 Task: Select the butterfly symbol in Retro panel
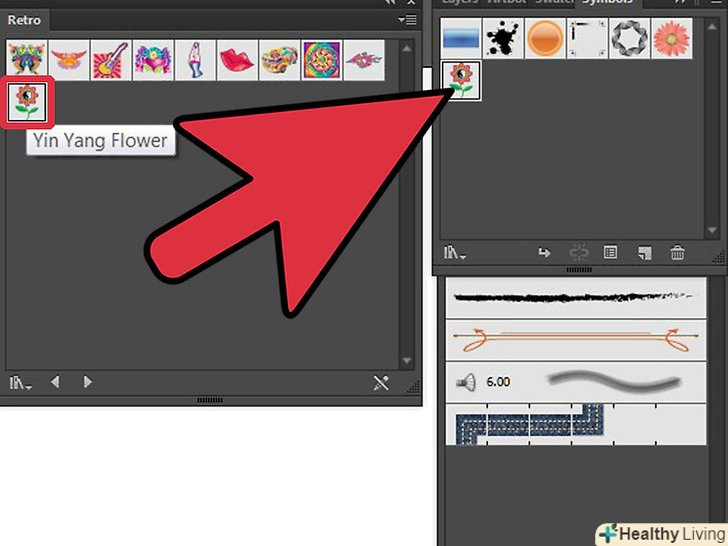[26, 60]
